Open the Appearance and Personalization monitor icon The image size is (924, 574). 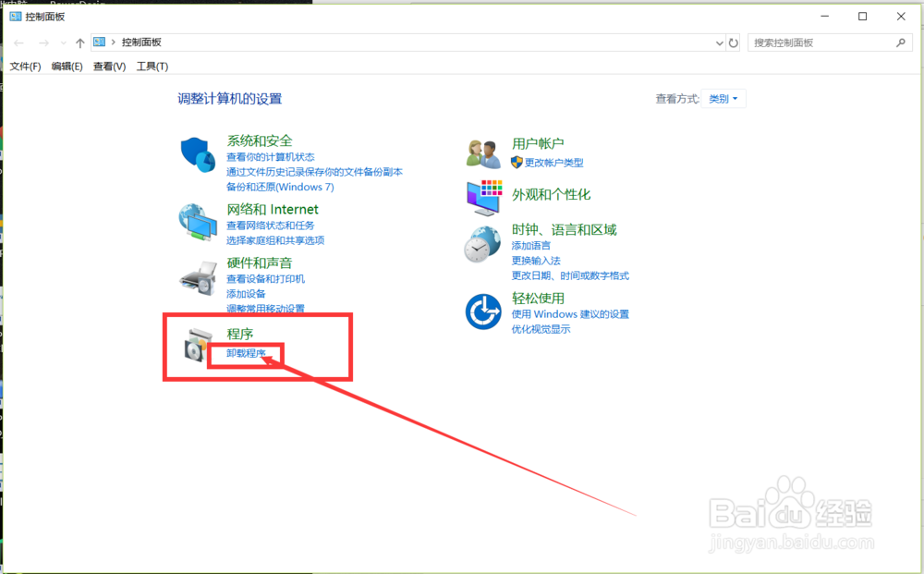pos(484,198)
